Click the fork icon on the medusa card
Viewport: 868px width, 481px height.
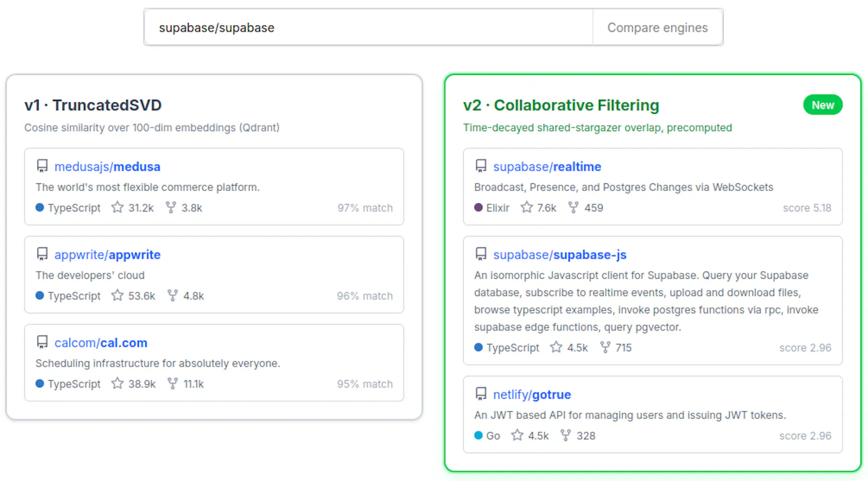pos(171,207)
